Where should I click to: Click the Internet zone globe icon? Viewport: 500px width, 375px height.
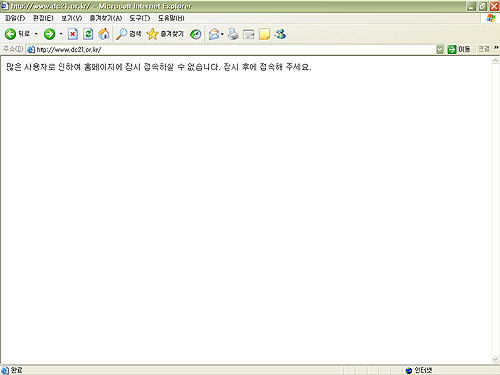(x=409, y=370)
